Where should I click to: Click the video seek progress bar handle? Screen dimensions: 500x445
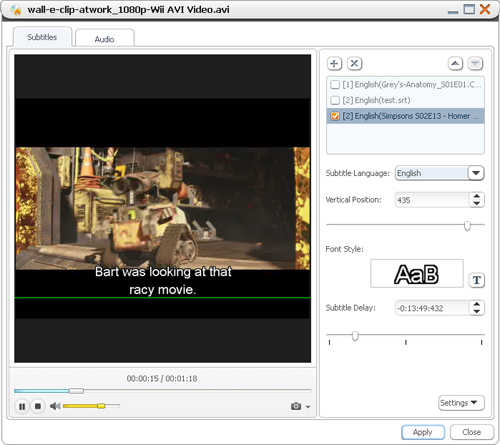point(76,391)
